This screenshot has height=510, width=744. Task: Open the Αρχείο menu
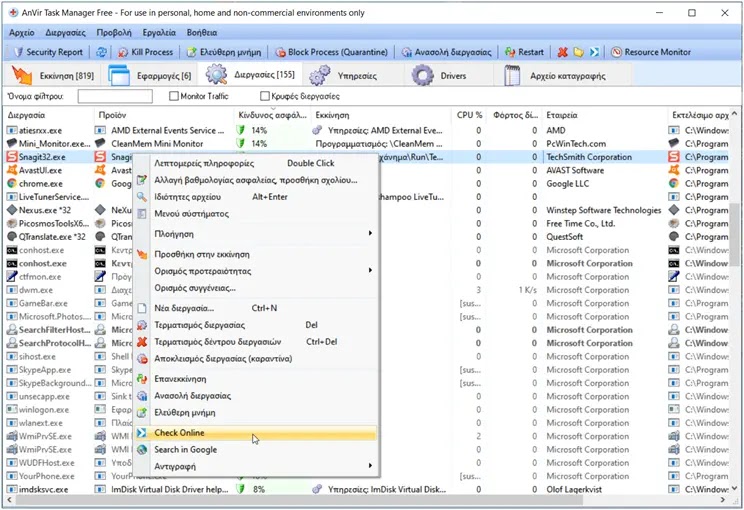tap(22, 33)
